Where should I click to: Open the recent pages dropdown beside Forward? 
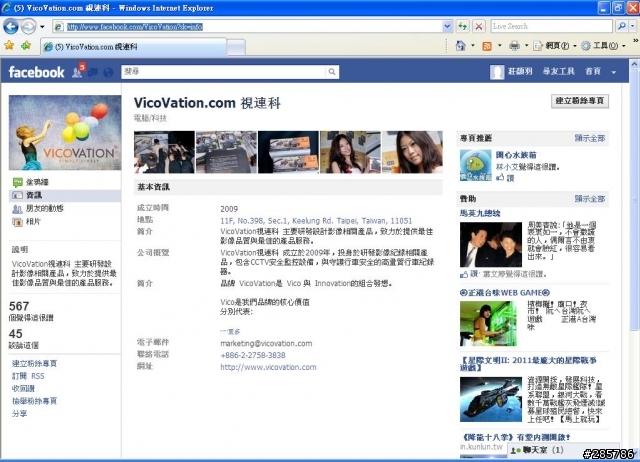[x=42, y=27]
